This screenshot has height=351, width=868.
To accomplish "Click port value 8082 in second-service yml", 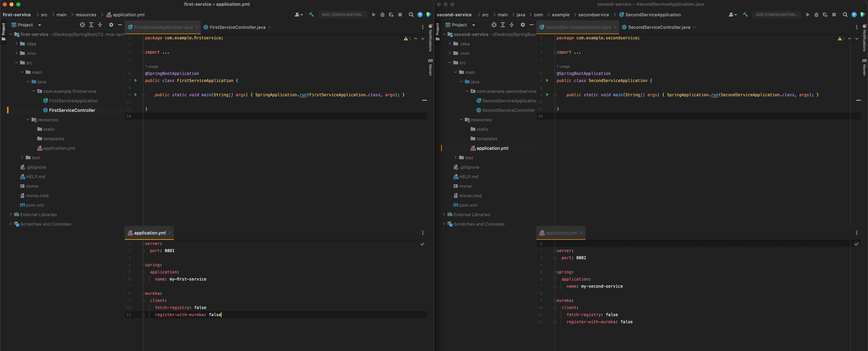I will point(581,258).
